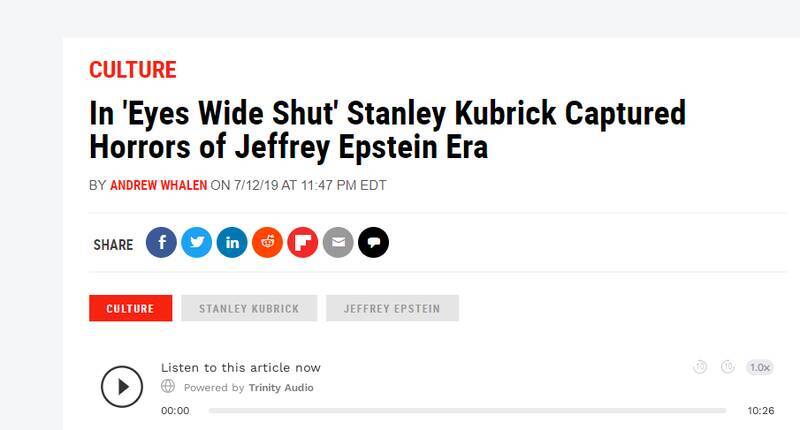The height and width of the screenshot is (430, 800).
Task: Open the comments speech bubble icon
Action: (x=373, y=243)
